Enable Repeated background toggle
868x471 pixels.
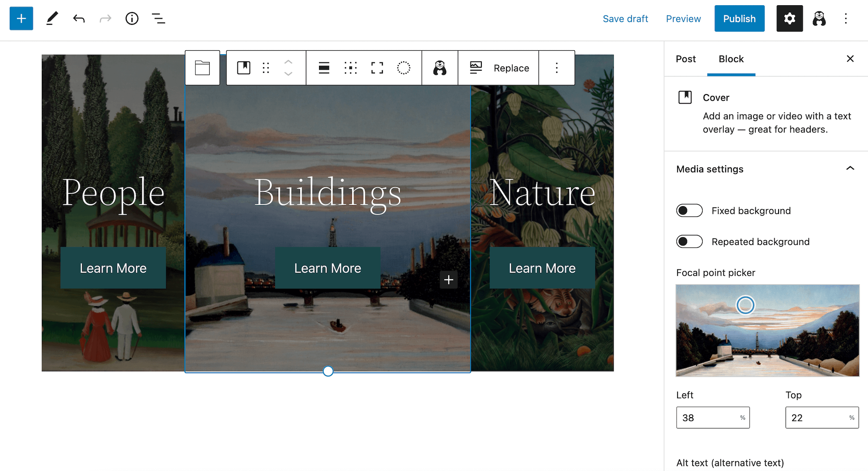689,242
